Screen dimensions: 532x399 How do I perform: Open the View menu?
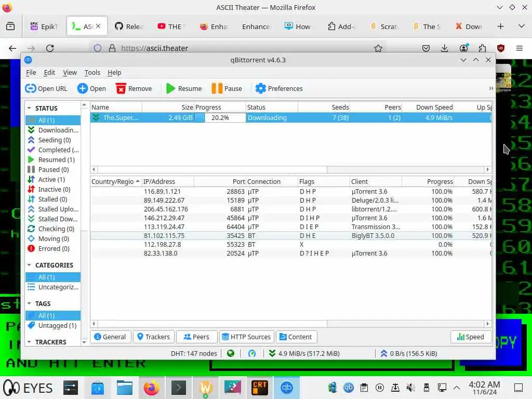click(x=70, y=72)
